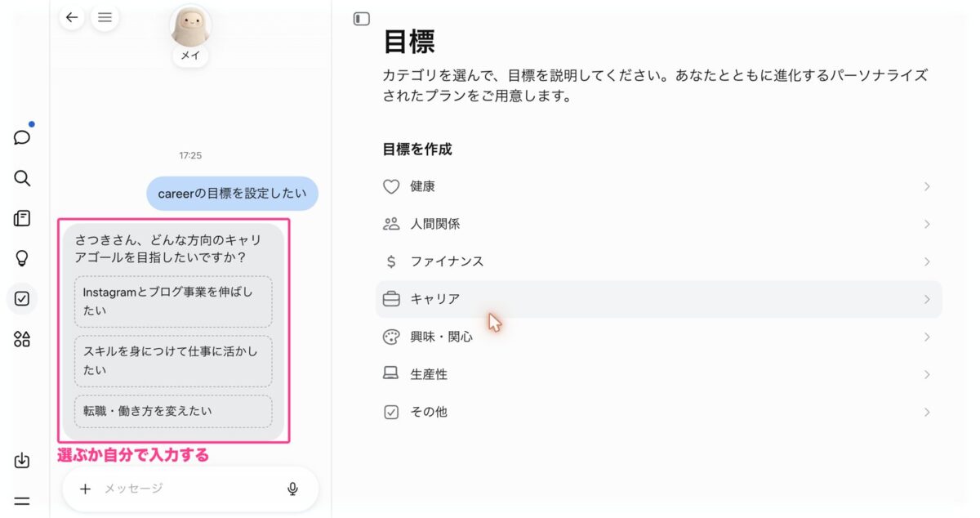Click the two-line menu icon at sidebar bottom
Screen dimensions: 980x518
(22, 501)
